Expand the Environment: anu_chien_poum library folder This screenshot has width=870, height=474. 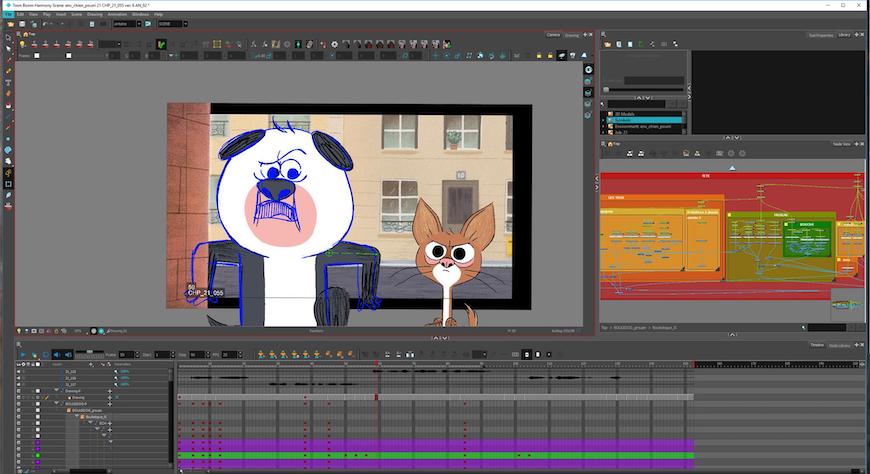[x=604, y=127]
